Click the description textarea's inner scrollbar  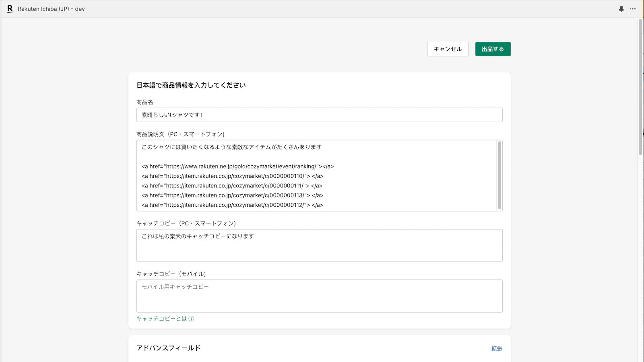pos(500,175)
